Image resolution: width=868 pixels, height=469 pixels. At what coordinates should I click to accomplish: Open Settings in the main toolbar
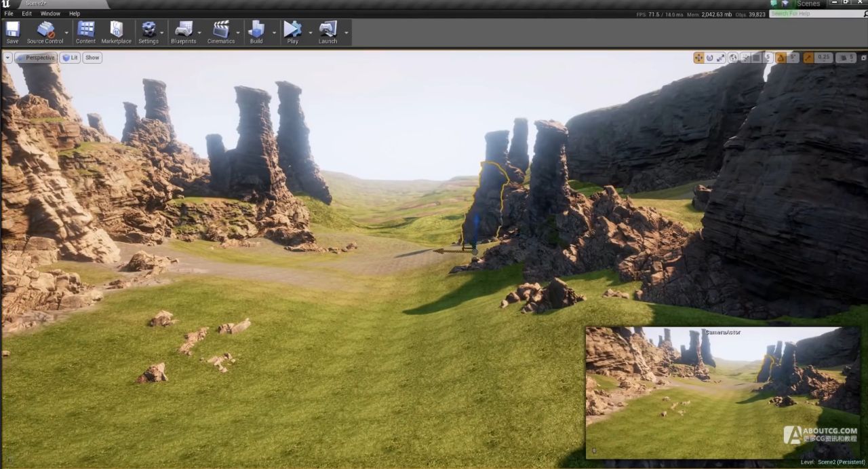(149, 32)
